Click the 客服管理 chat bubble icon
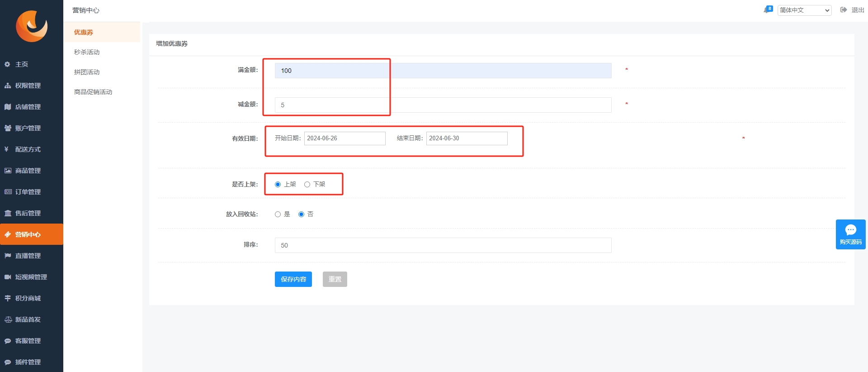 click(7, 341)
